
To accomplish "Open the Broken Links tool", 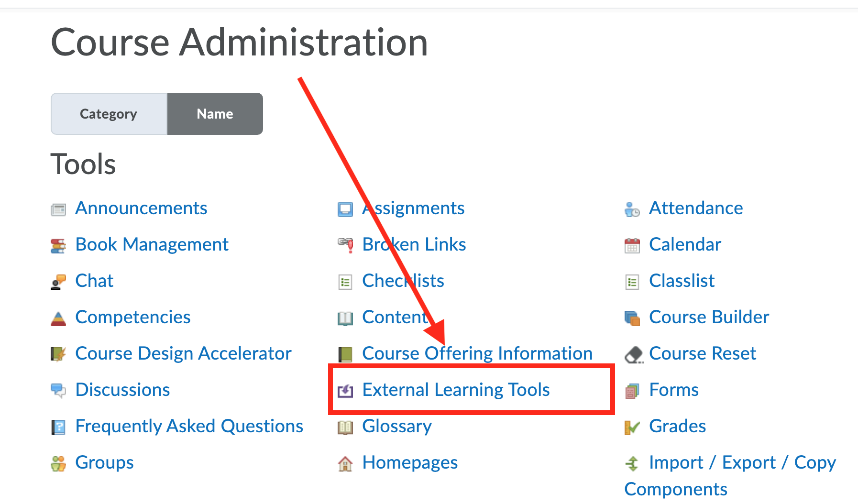I will pos(414,245).
